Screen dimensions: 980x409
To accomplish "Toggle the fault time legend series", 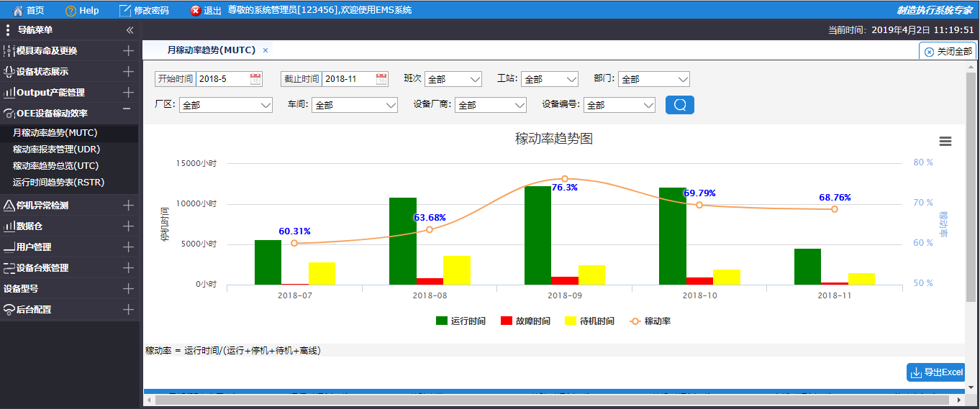I will click(x=525, y=321).
